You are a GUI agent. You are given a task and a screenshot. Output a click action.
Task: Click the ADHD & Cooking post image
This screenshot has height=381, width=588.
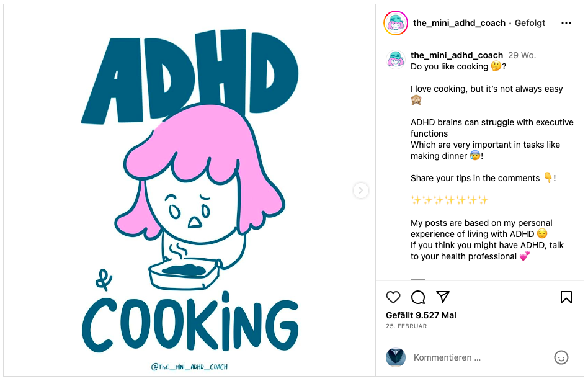[x=189, y=191]
